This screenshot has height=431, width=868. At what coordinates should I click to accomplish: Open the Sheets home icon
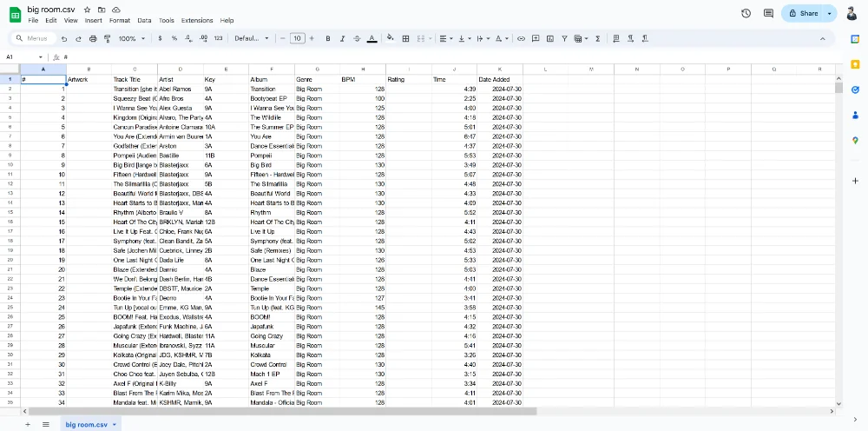click(x=15, y=15)
